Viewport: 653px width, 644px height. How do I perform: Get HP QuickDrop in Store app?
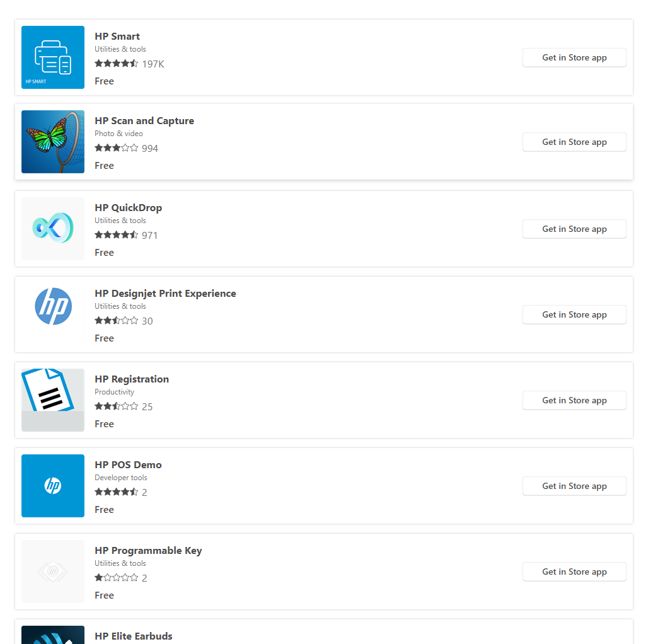click(574, 229)
